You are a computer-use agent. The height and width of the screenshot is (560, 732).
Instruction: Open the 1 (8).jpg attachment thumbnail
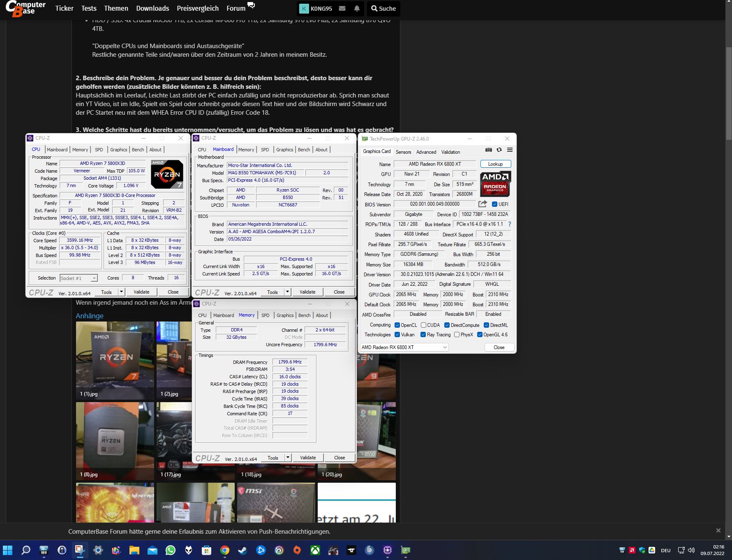point(115,441)
